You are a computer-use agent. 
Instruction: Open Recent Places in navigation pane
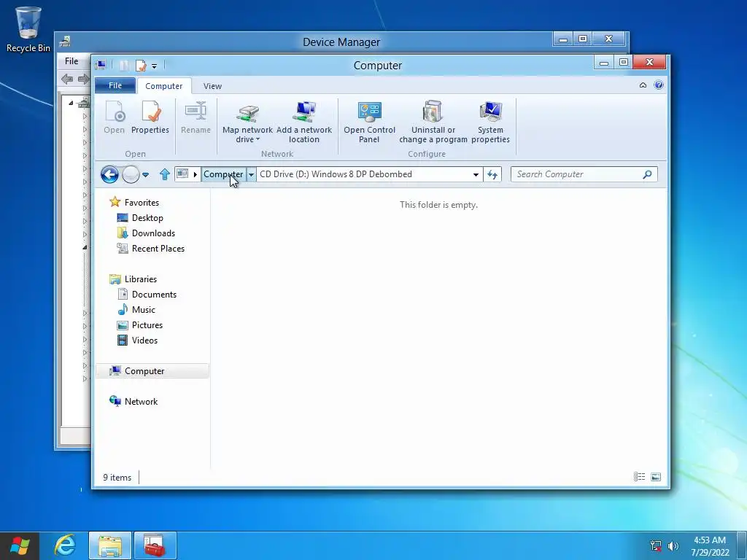click(158, 248)
